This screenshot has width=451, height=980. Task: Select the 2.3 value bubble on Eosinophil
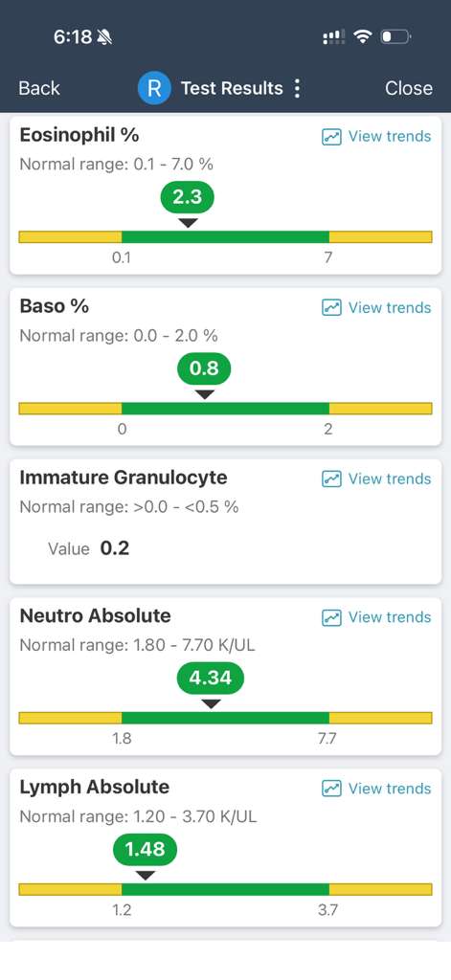coord(187,197)
